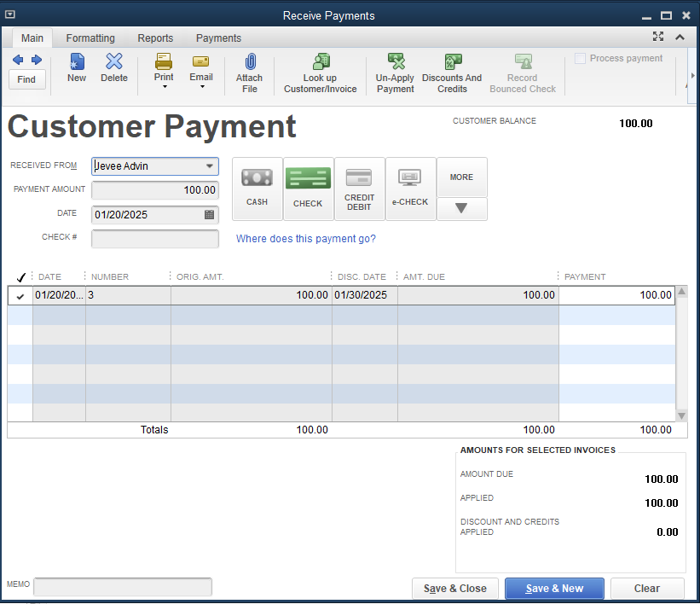Choose CREDIT DEBIT payment method
700x604 pixels.
coord(359,188)
